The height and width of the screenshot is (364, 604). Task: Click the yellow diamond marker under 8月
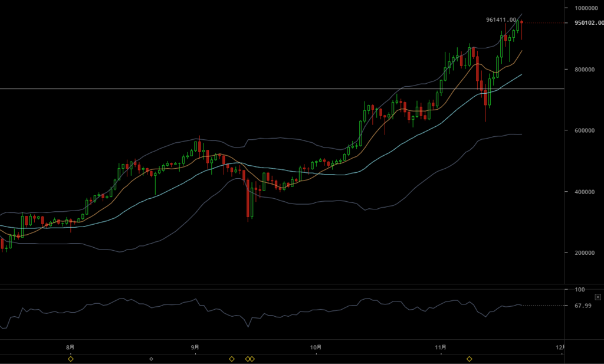pyautogui.click(x=71, y=359)
